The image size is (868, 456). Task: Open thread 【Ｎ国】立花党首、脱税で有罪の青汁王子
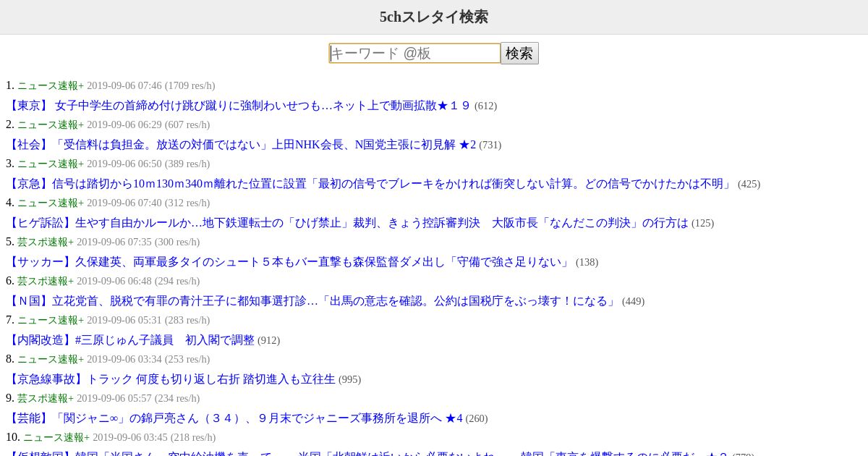(312, 301)
